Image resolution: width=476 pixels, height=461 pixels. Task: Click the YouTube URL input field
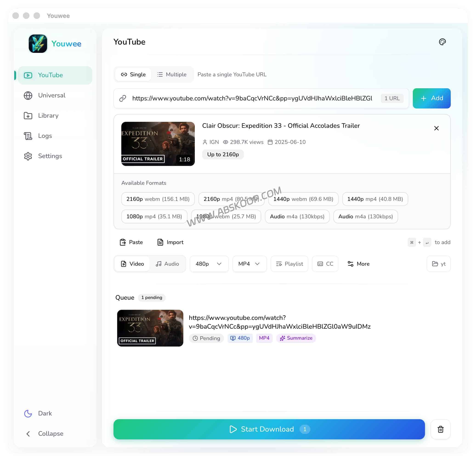252,98
